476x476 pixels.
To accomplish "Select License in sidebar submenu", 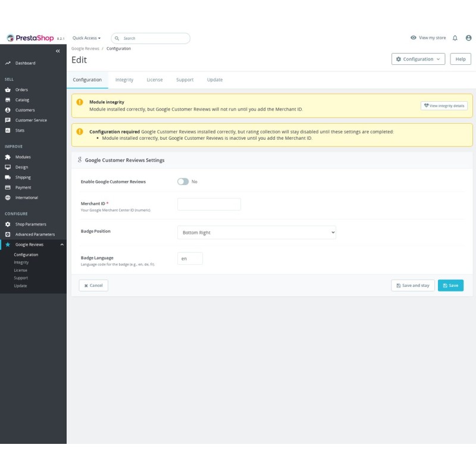I will (21, 270).
